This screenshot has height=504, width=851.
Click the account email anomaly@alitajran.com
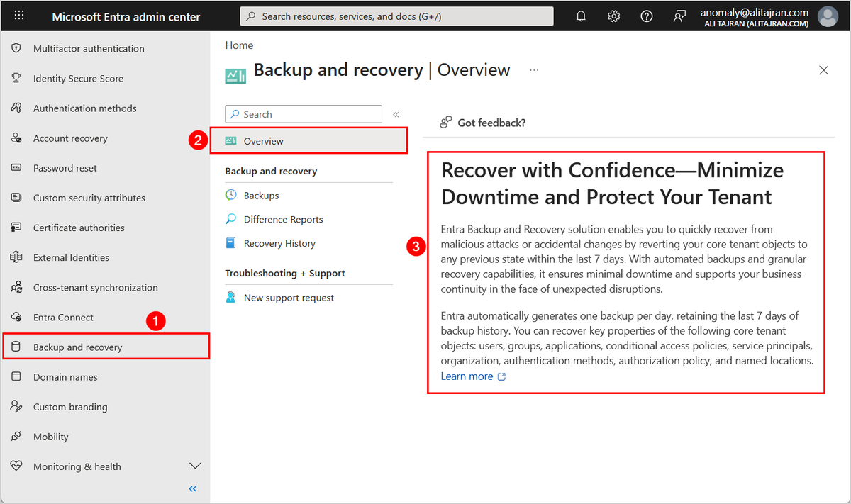click(755, 12)
